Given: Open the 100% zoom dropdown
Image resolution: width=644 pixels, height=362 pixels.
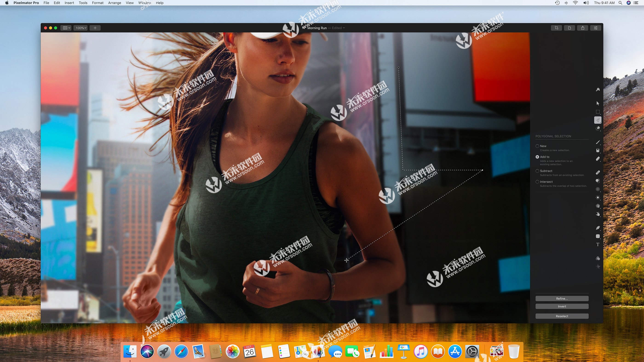Looking at the screenshot, I should pos(81,28).
